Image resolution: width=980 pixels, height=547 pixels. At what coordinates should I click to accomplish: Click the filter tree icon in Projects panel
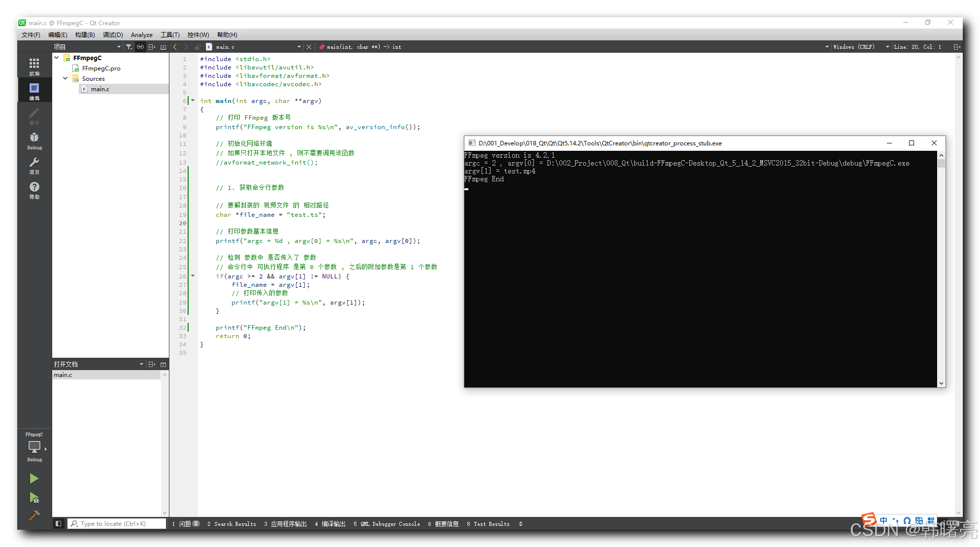coord(129,47)
